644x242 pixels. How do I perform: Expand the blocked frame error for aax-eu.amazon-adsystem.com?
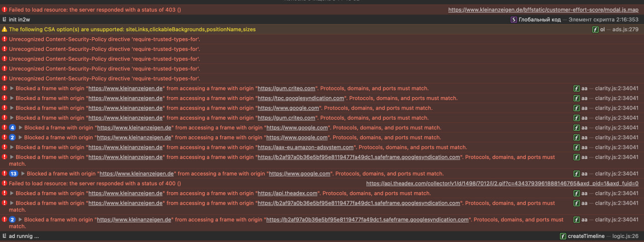(x=12, y=147)
